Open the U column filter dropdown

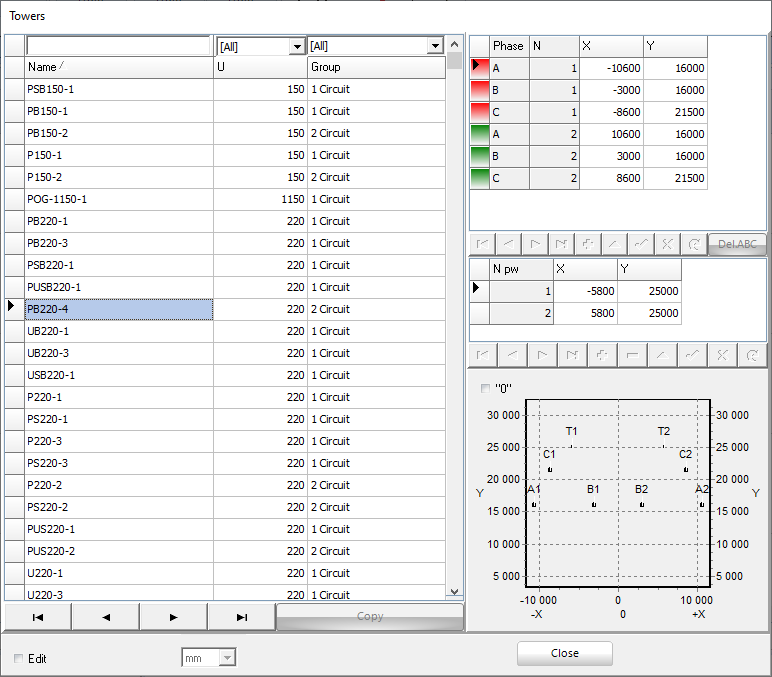coord(296,46)
